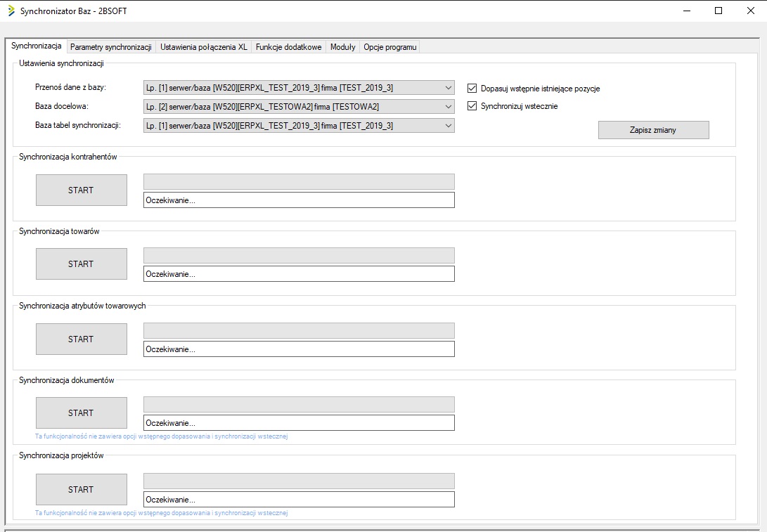Click dokumentów status field 'Oczekiwanie...'

(x=299, y=423)
